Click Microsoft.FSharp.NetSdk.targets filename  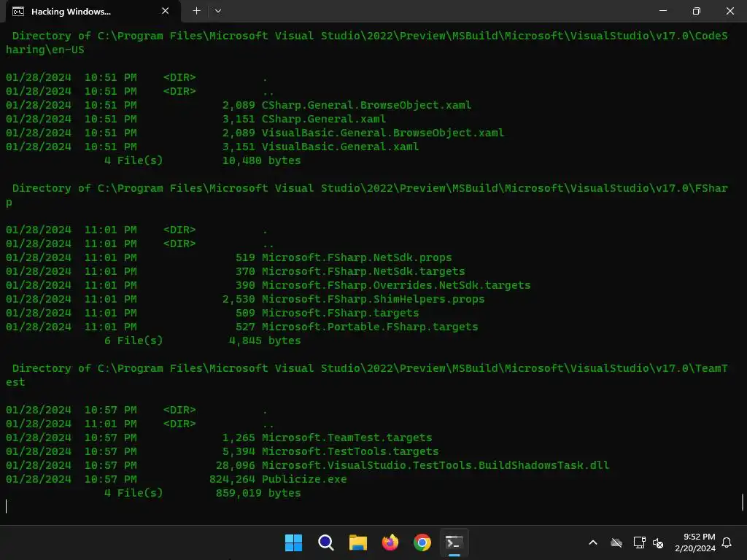coord(363,271)
